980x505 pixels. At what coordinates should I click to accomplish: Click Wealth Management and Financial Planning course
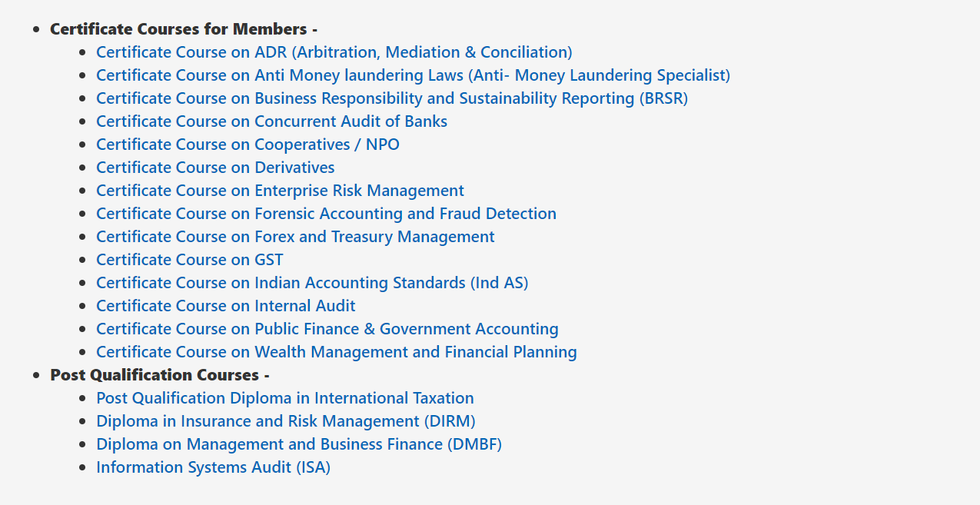pyautogui.click(x=336, y=352)
